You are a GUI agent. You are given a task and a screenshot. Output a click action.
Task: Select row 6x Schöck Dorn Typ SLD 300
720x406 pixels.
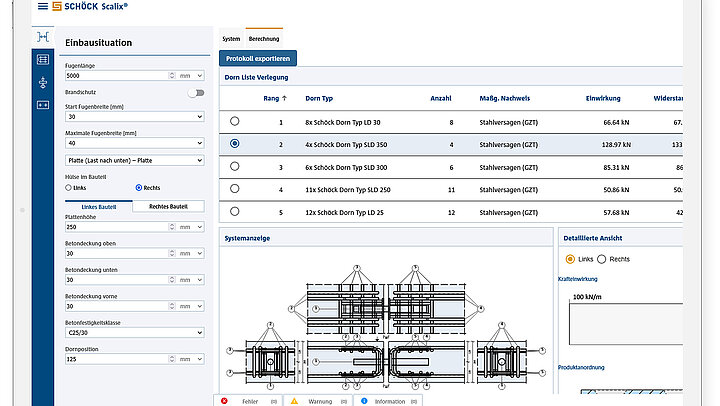(x=235, y=166)
